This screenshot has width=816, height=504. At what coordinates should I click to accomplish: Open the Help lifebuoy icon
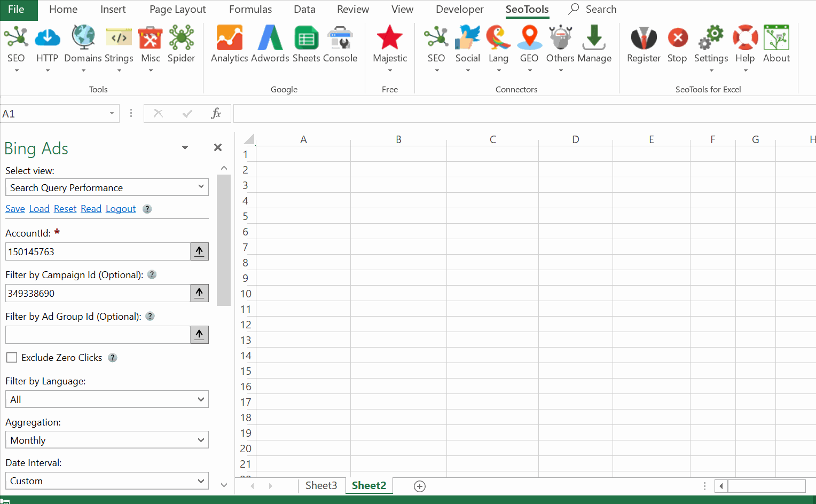point(745,37)
